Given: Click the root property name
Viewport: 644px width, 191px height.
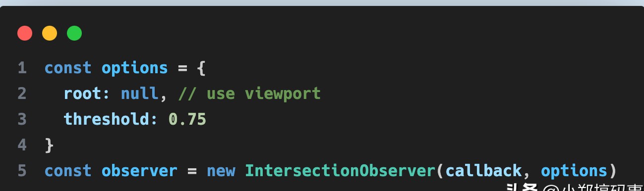Looking at the screenshot, I should tap(82, 94).
